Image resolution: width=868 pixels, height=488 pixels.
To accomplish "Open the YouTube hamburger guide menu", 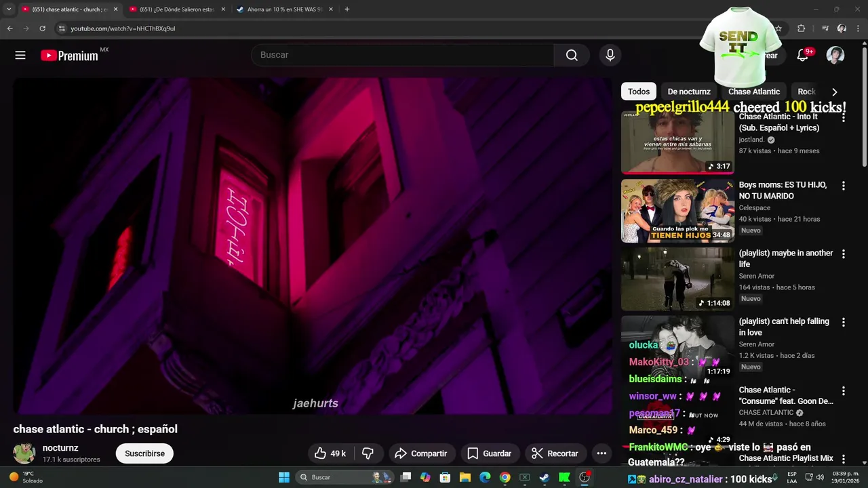I will pos(20,56).
